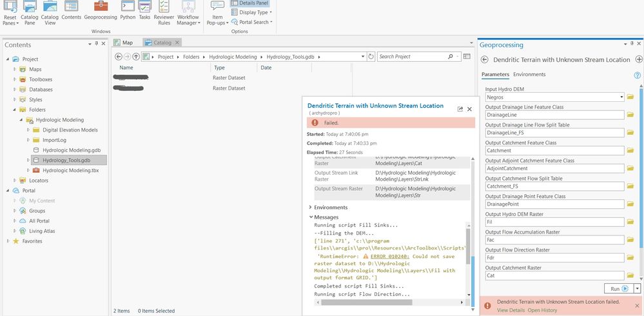Run the geoprocessing tool
The height and width of the screenshot is (316, 644).
[x=619, y=288]
